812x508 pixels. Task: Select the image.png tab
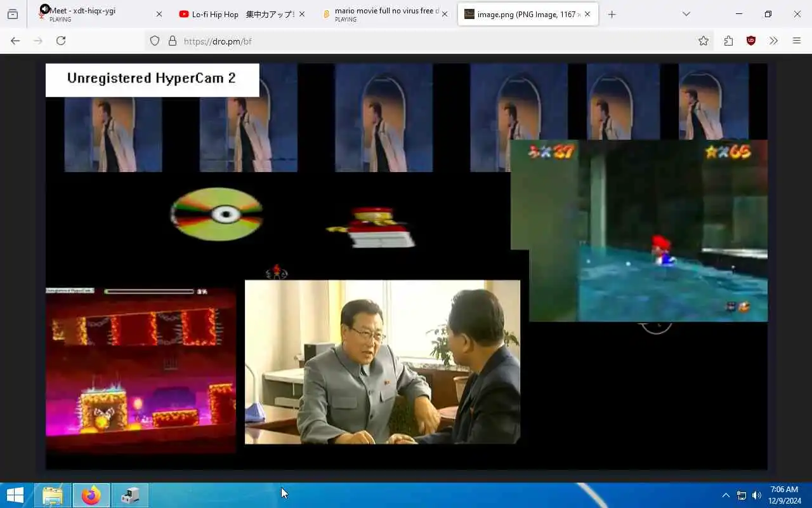[528, 14]
